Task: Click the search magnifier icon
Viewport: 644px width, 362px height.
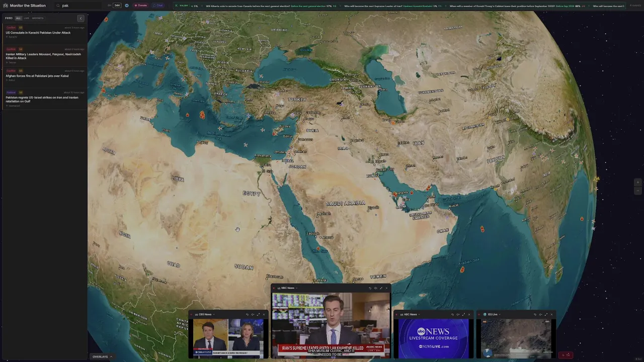Action: [58, 6]
